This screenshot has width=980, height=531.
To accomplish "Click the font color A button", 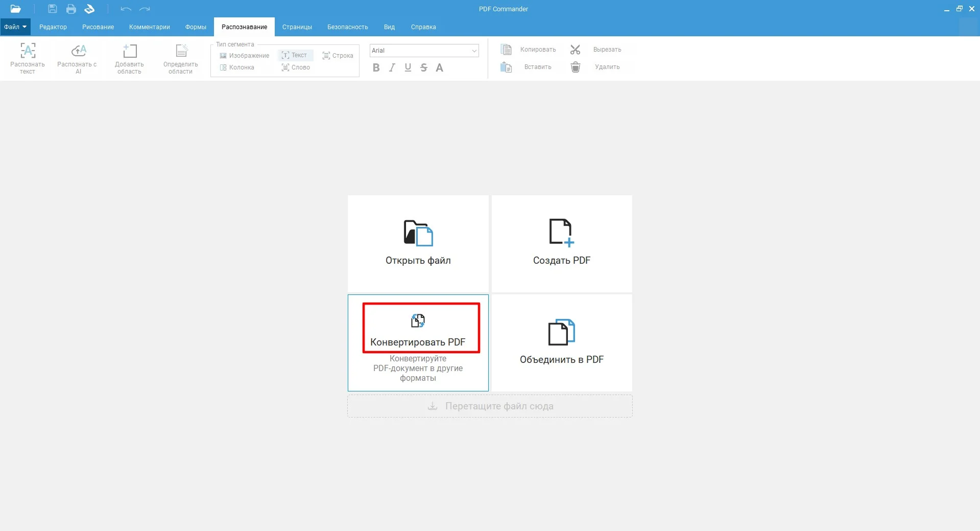I will (x=439, y=67).
